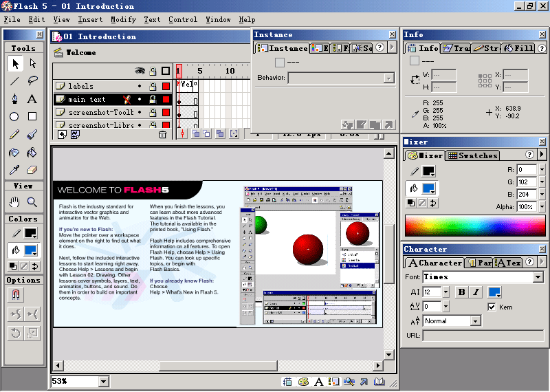The width and height of the screenshot is (550, 392).
Task: Open the 53% zoom dropdown
Action: click(x=104, y=382)
